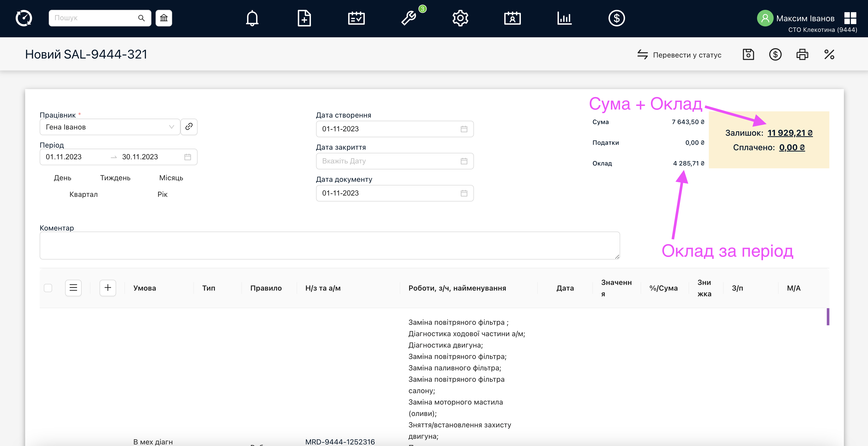Open the wrench repairs icon with badge
The height and width of the screenshot is (446, 868).
409,18
